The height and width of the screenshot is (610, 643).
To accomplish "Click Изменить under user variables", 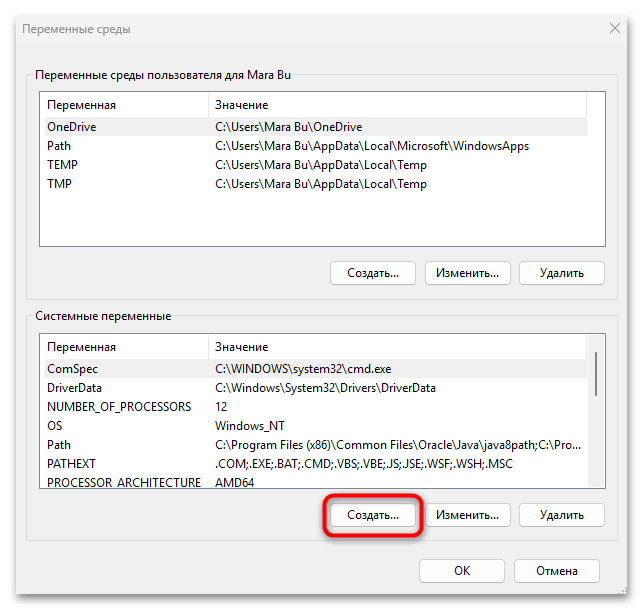I will tap(468, 272).
